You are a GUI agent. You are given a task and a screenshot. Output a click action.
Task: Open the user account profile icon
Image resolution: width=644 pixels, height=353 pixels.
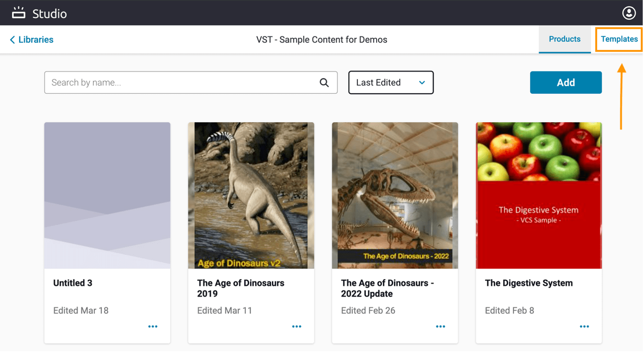pos(629,13)
